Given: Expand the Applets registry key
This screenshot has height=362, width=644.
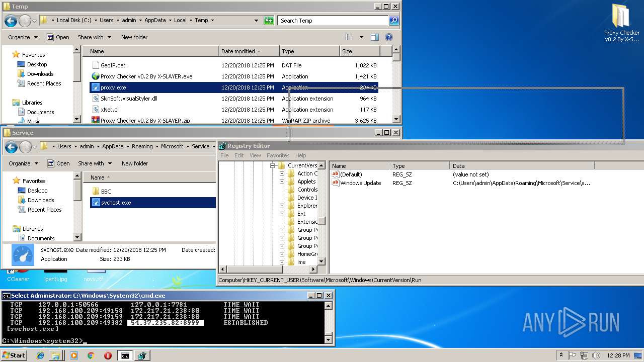Looking at the screenshot, I should coord(282,182).
